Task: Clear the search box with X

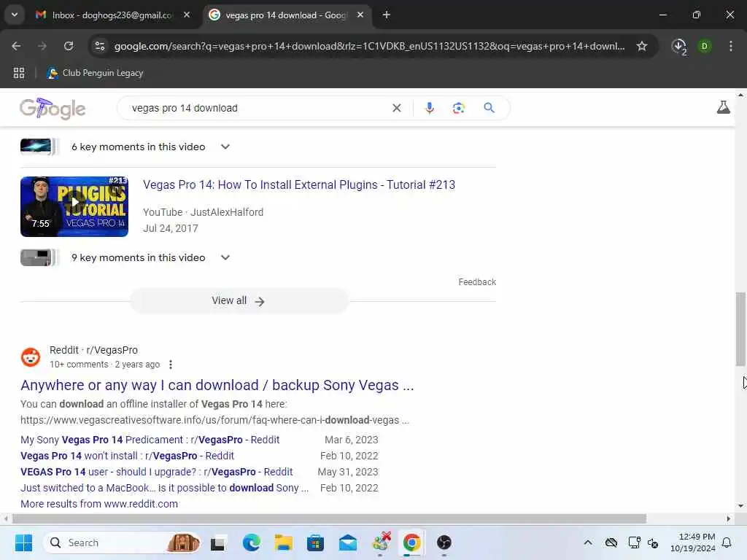Action: tap(396, 108)
